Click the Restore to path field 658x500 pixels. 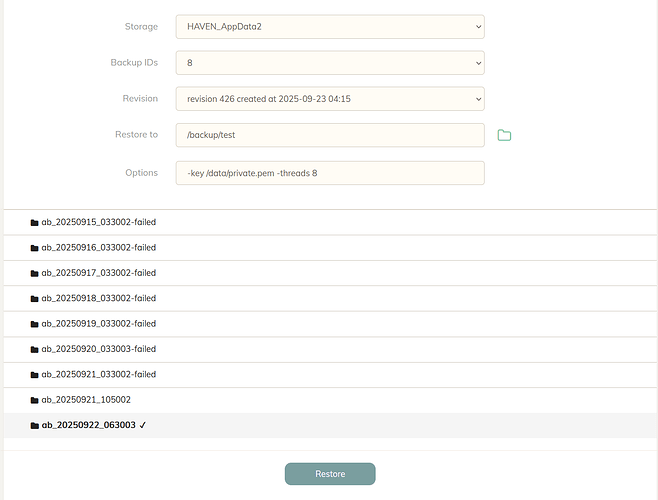[329, 135]
